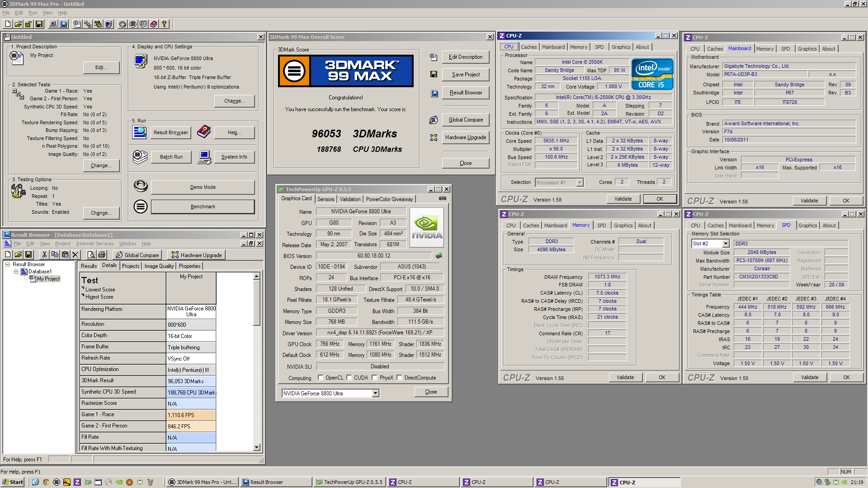The image size is (868, 488).
Task: Click the Global Compare icon in score window
Action: (434, 120)
